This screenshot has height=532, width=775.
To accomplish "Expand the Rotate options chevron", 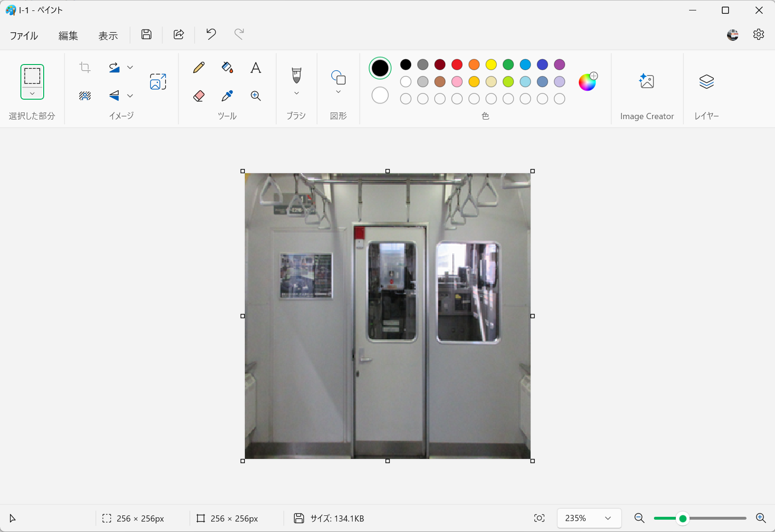I will pyautogui.click(x=130, y=67).
